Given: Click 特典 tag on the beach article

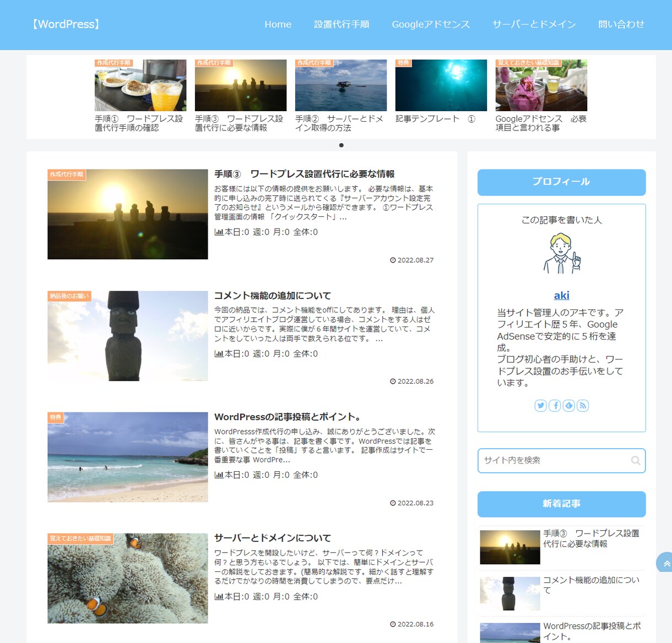Looking at the screenshot, I should (x=56, y=417).
